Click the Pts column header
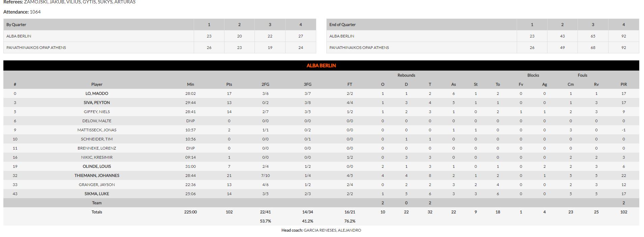Image resolution: width=644 pixels, height=237 pixels. 229,84
